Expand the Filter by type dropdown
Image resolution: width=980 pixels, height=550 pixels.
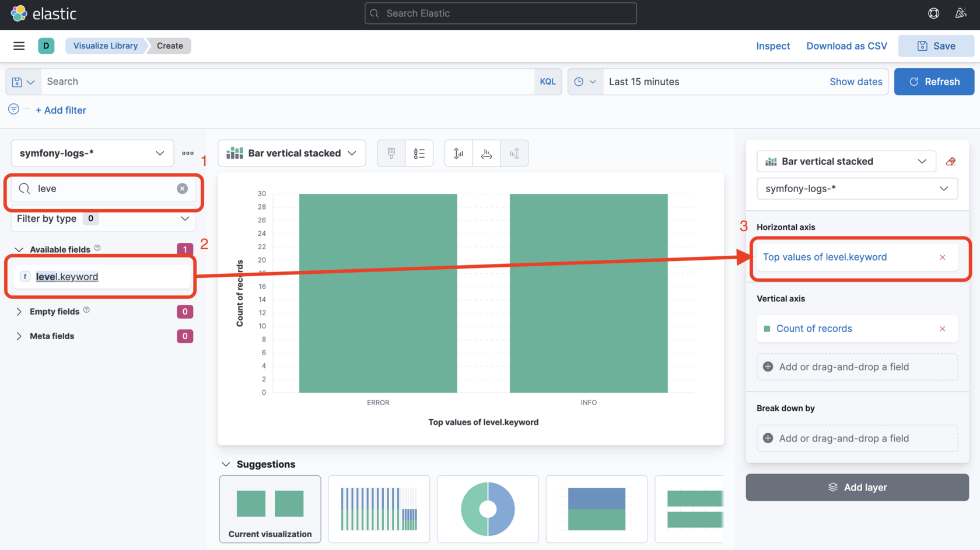tap(103, 219)
